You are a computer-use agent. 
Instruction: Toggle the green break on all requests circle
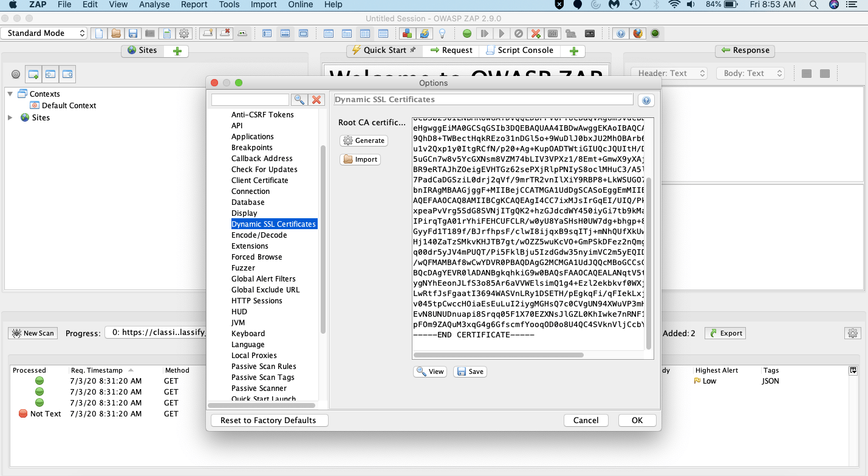pyautogui.click(x=467, y=33)
